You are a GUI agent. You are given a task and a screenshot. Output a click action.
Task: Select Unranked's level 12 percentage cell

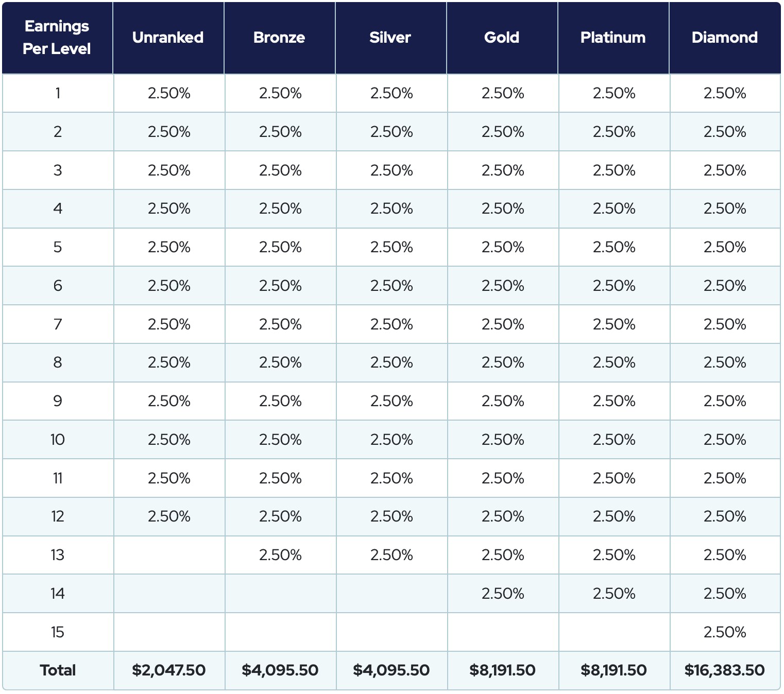point(169,516)
